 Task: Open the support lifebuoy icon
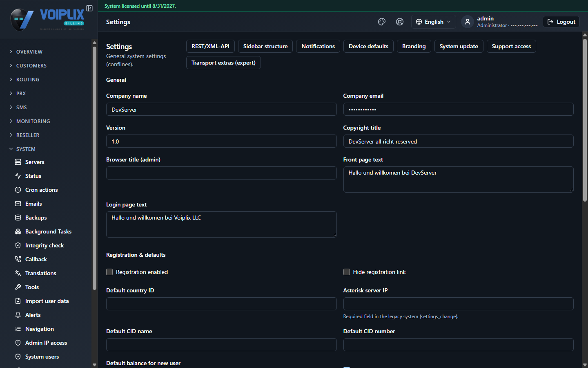coord(400,22)
